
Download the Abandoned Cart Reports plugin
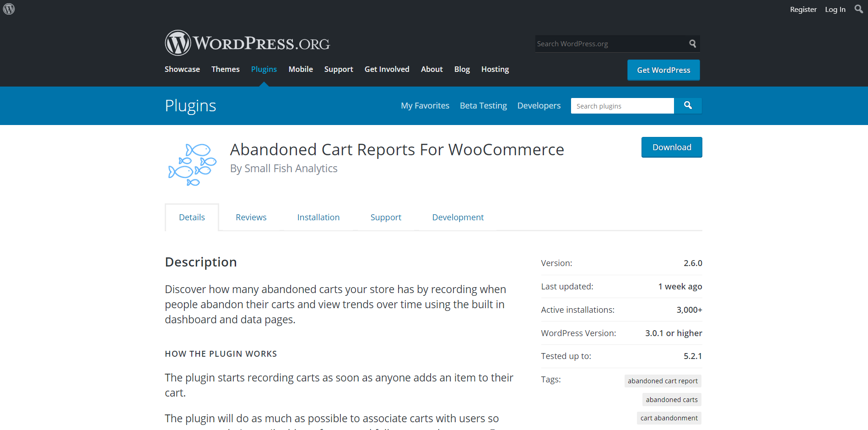[671, 147]
